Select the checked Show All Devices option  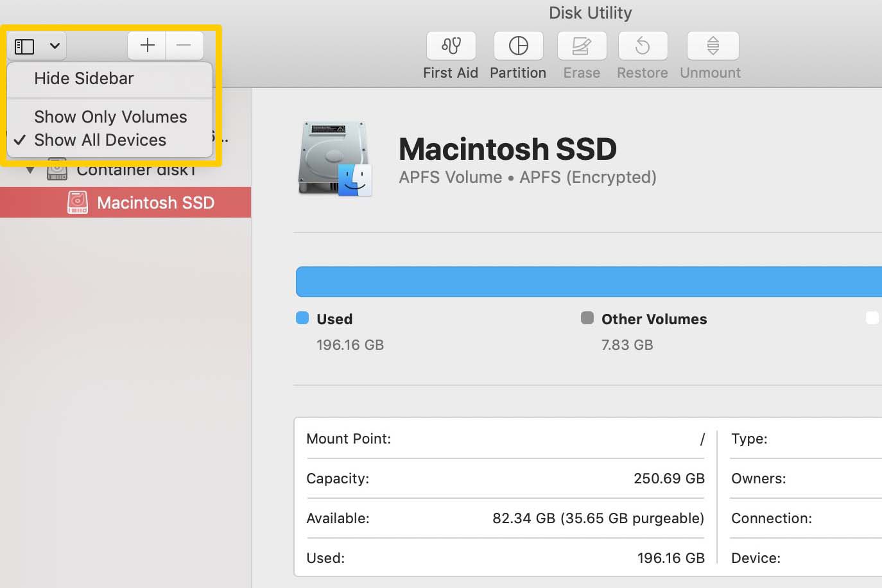(100, 140)
